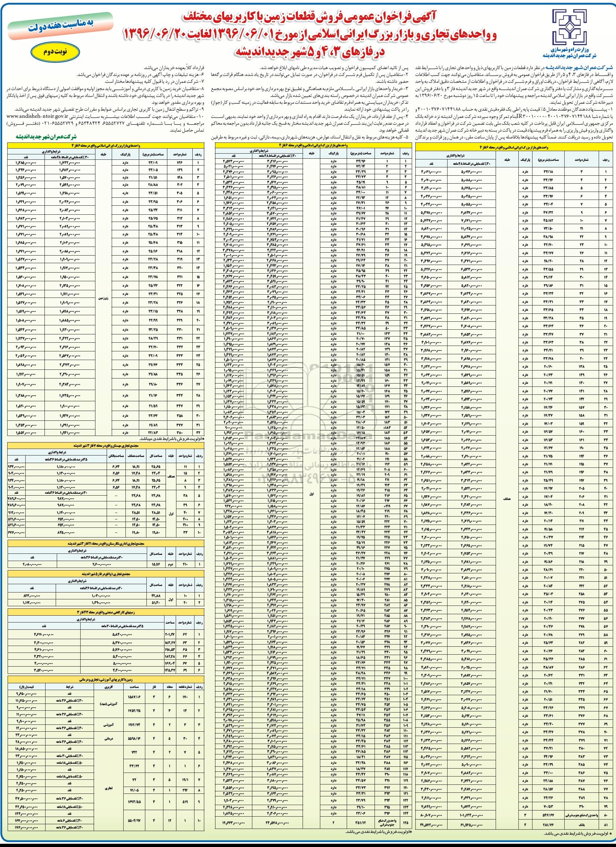Image resolution: width=616 pixels, height=847 pixels.
Task: Click the Mahestan installment price «۸۴۵,۰۰۰,۰۰۰»
Action: click(66, 532)
